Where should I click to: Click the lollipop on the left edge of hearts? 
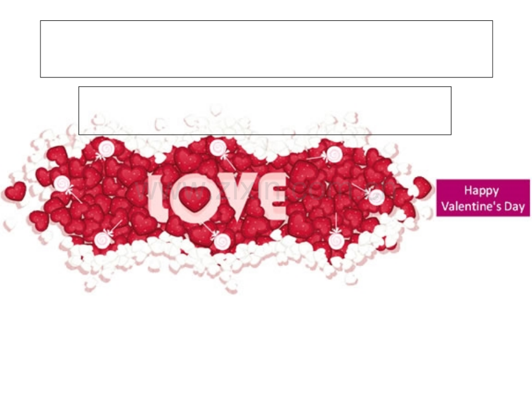point(62,183)
